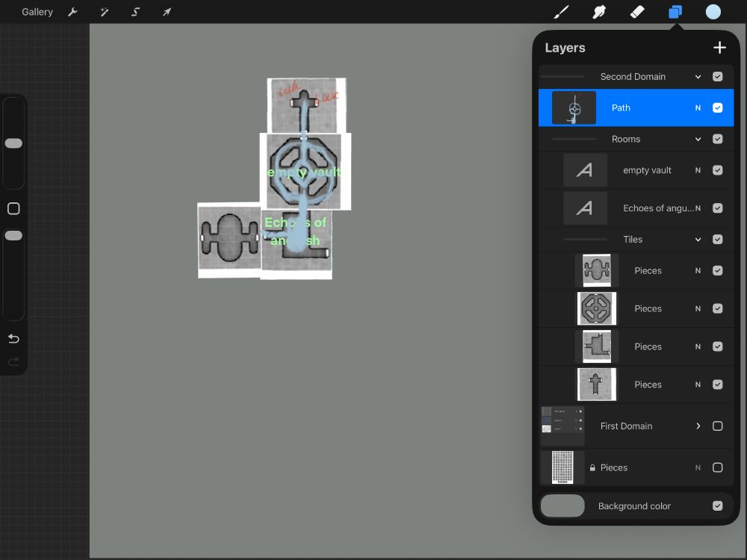Open blend mode N on empty vault layer
747x560 pixels.
coord(698,170)
